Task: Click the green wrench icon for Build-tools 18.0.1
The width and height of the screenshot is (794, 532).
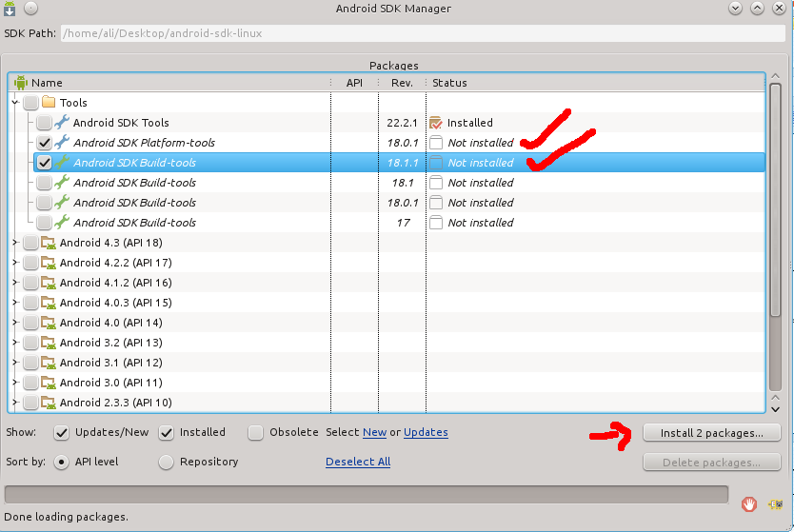Action: coord(62,203)
